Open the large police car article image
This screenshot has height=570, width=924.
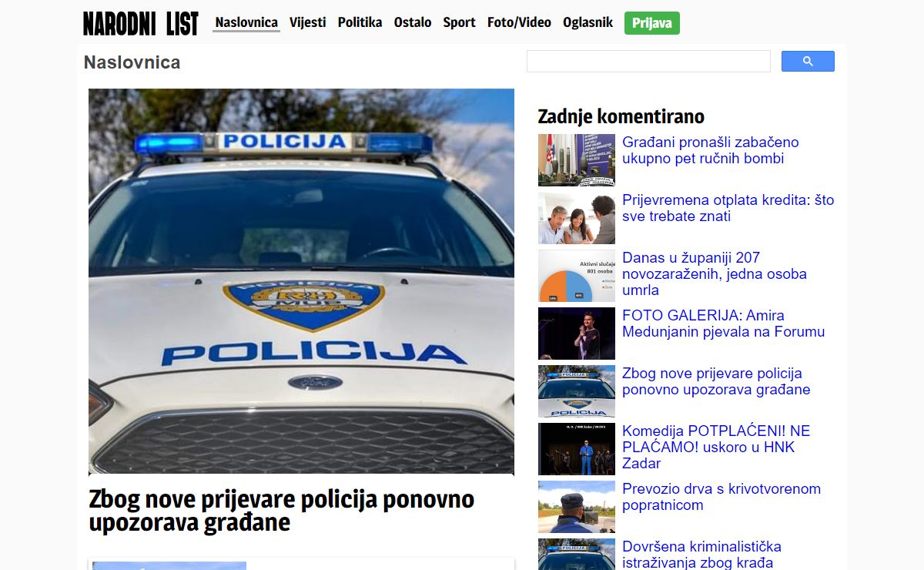(301, 281)
